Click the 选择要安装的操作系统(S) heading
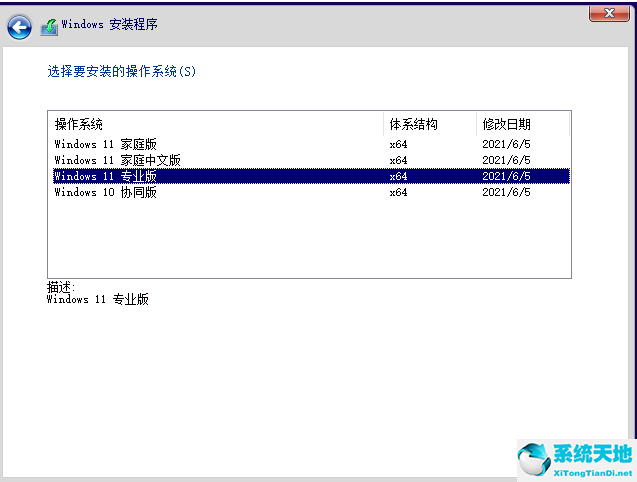 [x=121, y=72]
